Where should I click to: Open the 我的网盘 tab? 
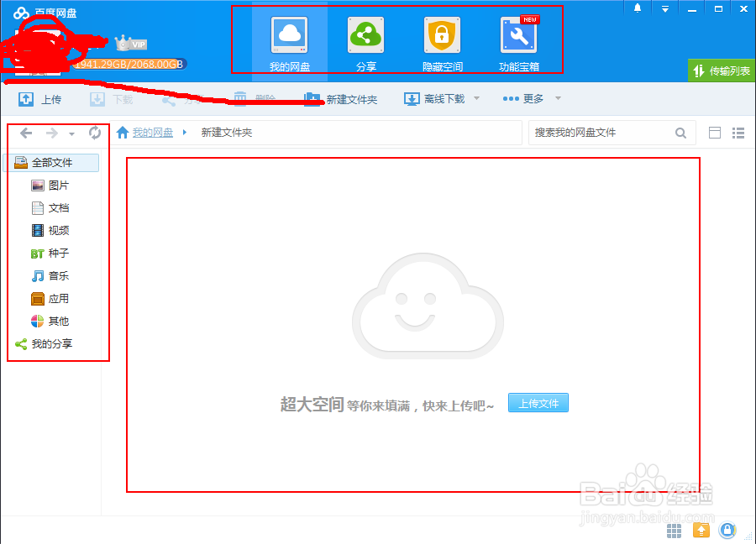[289, 44]
